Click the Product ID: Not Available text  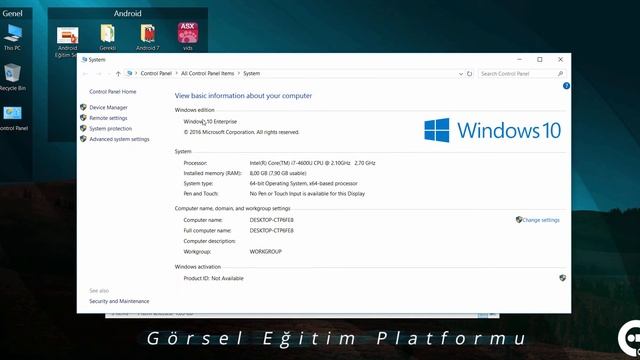tap(213, 278)
